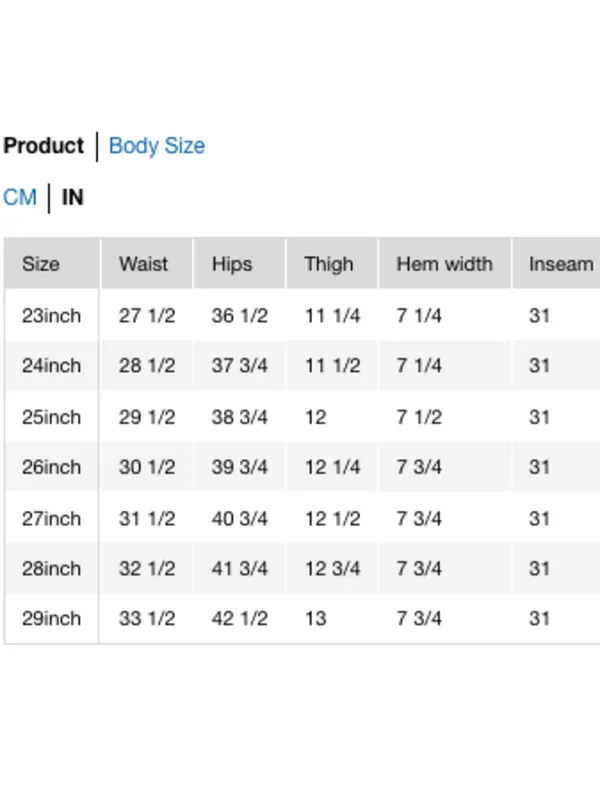This screenshot has width=600, height=798.
Task: Select the IN unit option
Action: tap(72, 197)
